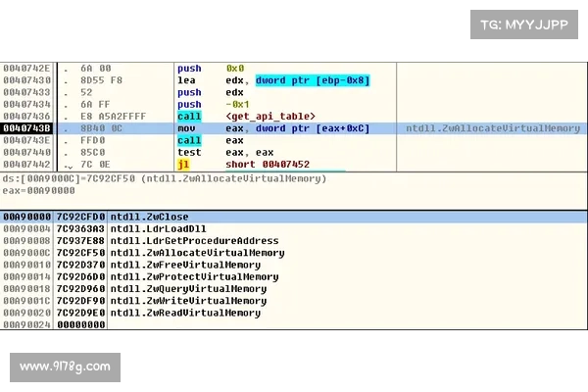Click the 00000000 value at address 00A90024
This screenshot has width=588, height=392.
80,324
